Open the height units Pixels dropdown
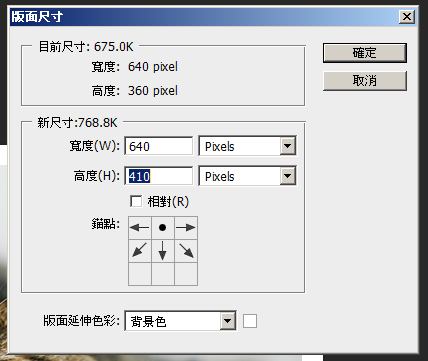The height and width of the screenshot is (361, 428). point(247,176)
